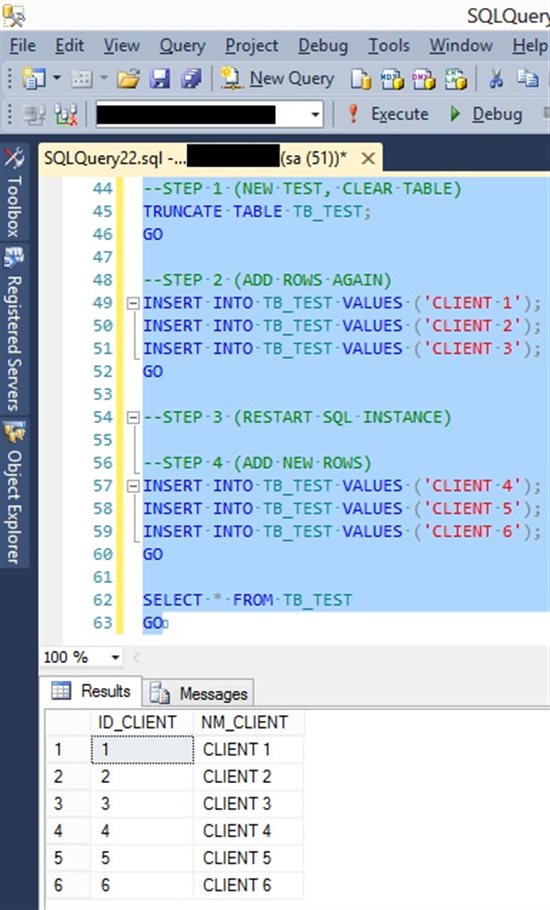Open the available databases dropdown
The height and width of the screenshot is (910, 550).
pos(315,114)
